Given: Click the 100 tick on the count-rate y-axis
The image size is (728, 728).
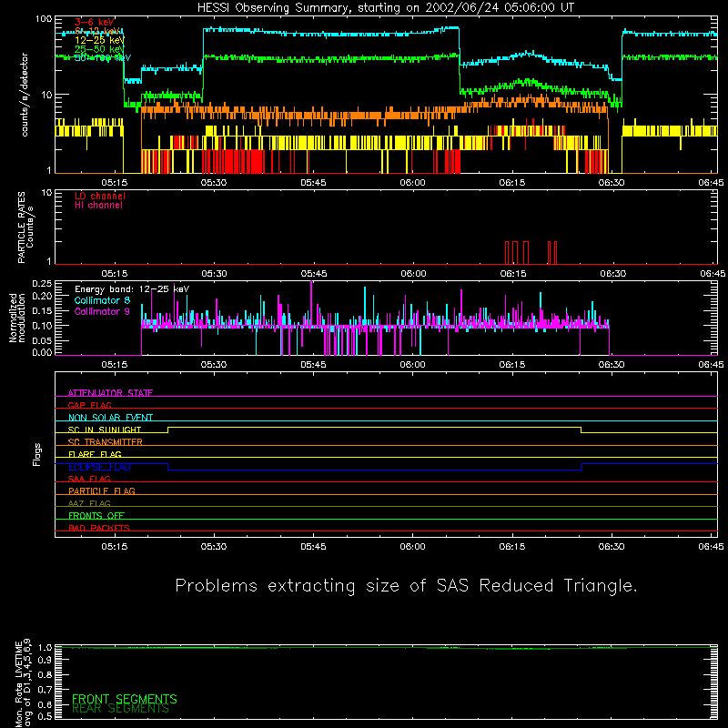Looking at the screenshot, I should pyautogui.click(x=43, y=19).
